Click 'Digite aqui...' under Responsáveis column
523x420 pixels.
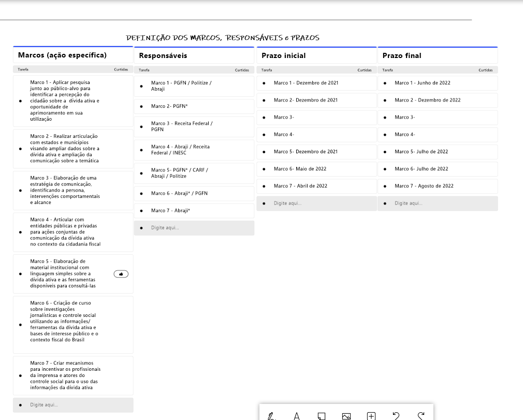coord(165,228)
